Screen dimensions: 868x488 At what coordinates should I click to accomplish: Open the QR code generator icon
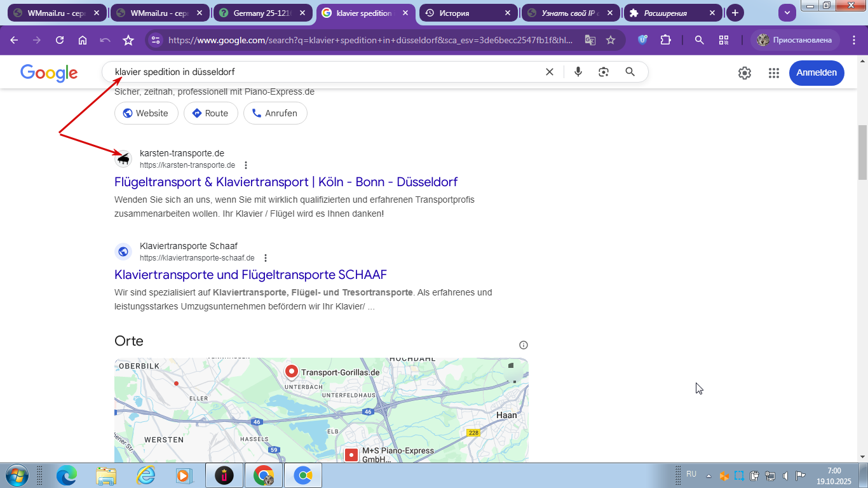click(x=724, y=40)
